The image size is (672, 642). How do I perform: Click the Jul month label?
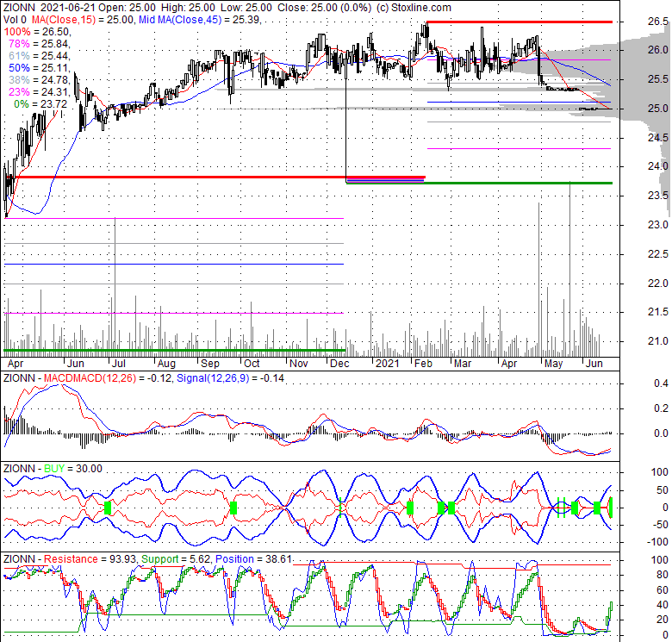click(x=118, y=364)
